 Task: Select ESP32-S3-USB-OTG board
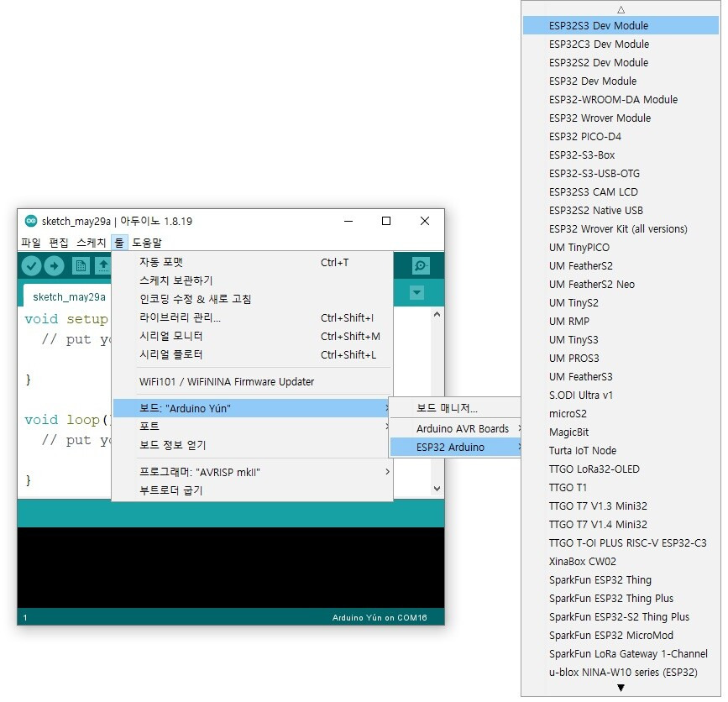621,174
